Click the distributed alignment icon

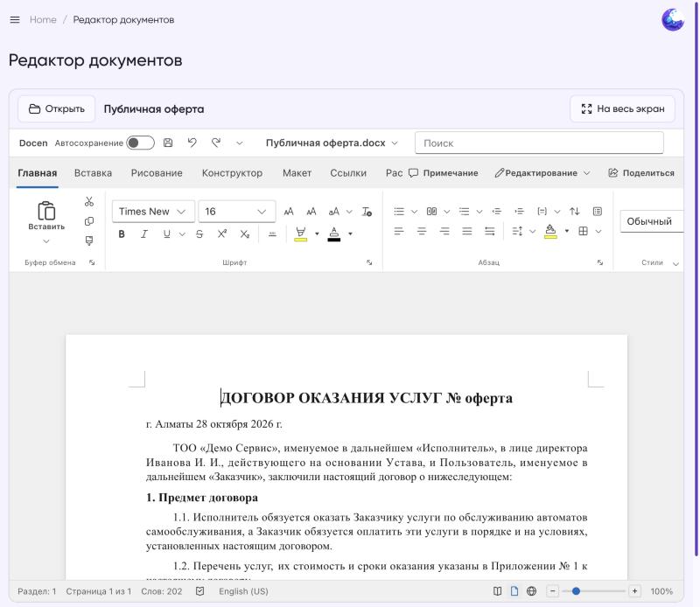tap(490, 231)
